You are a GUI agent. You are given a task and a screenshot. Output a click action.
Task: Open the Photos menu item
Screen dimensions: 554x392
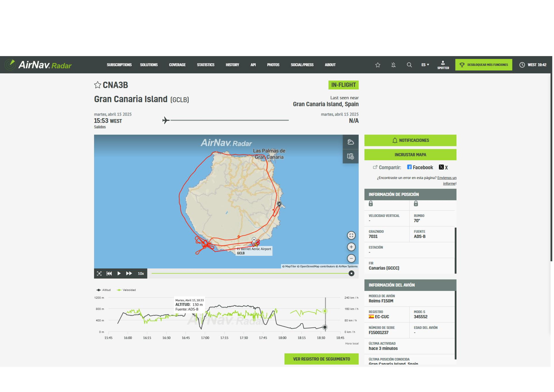coord(273,65)
